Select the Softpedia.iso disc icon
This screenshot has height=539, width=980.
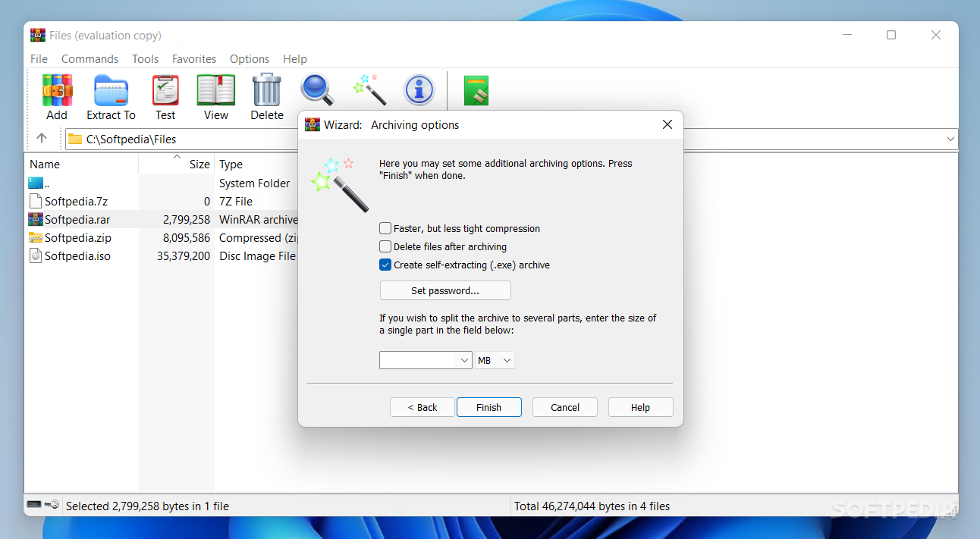tap(36, 255)
